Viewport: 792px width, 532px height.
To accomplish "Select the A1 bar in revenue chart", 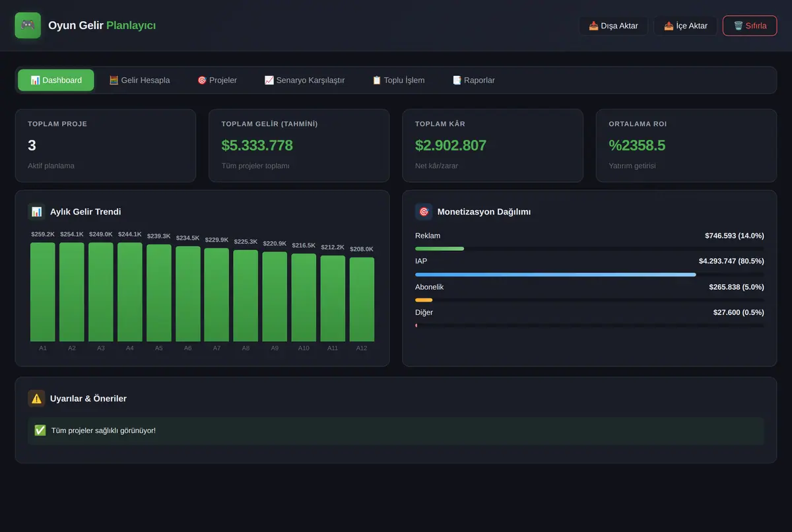I will coord(43,292).
